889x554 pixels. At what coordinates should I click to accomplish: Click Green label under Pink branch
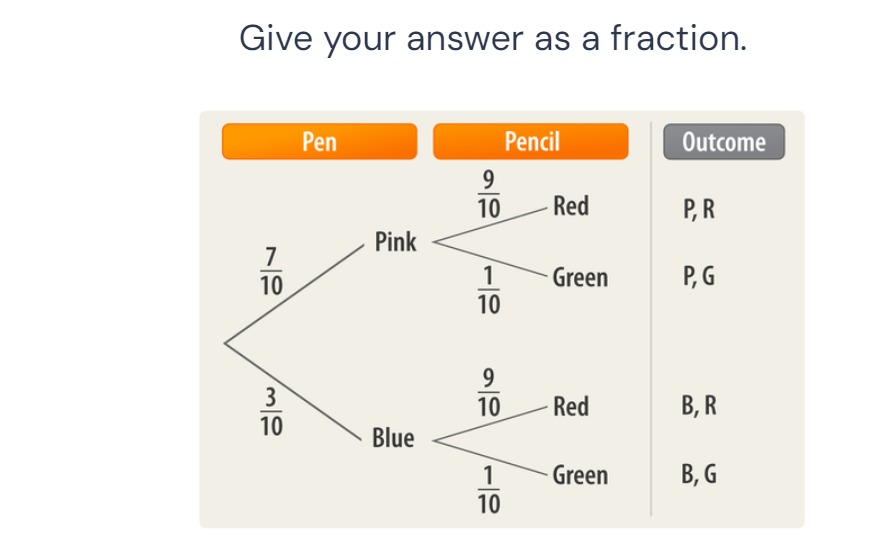580,278
